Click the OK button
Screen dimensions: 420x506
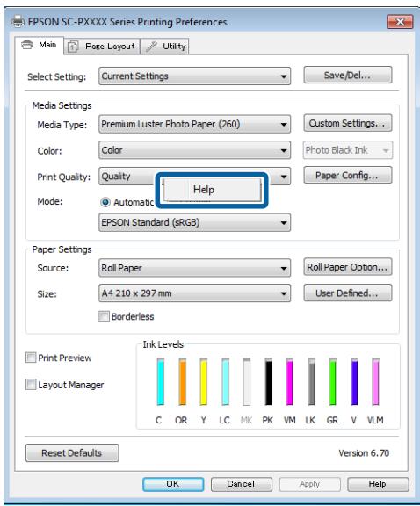tap(173, 484)
